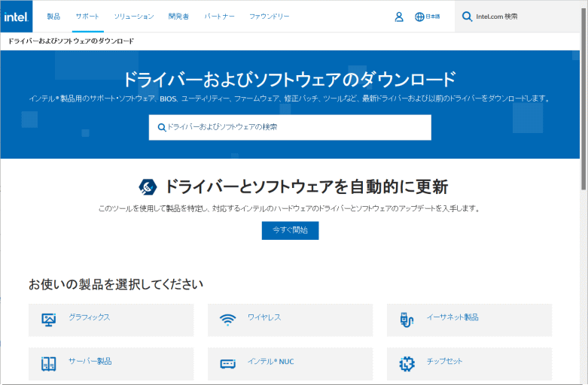Open the 日本語 language selector
Viewport: 588px width, 385px height.
[432, 17]
